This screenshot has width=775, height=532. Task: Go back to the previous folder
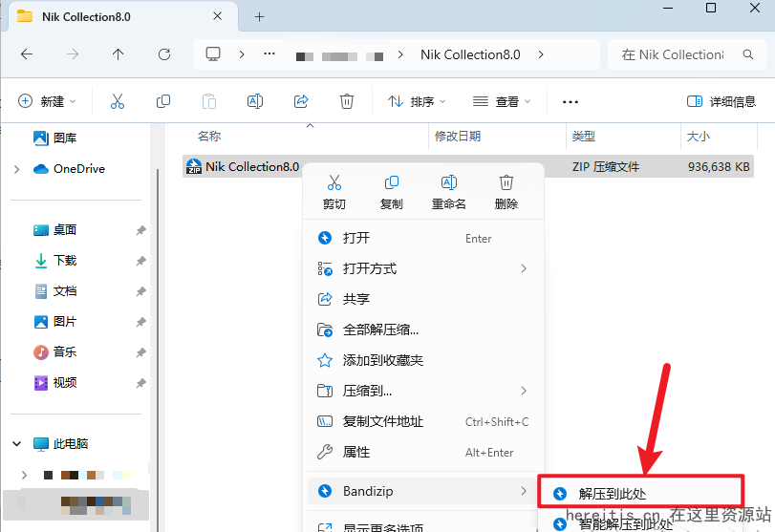point(27,53)
